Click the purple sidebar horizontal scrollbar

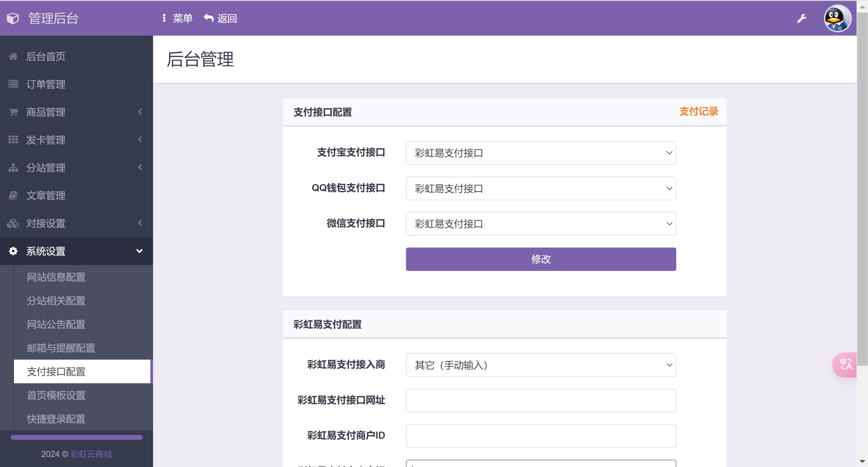[x=77, y=437]
